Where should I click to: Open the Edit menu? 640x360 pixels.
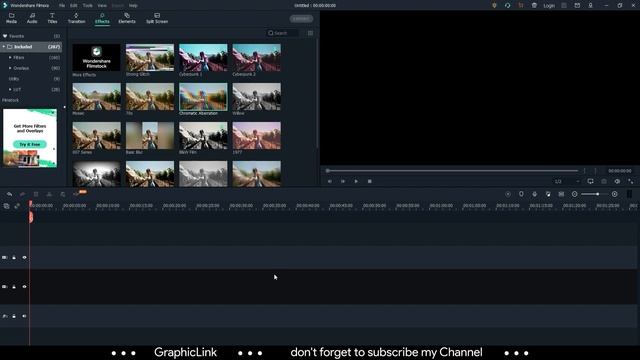[x=73, y=6]
